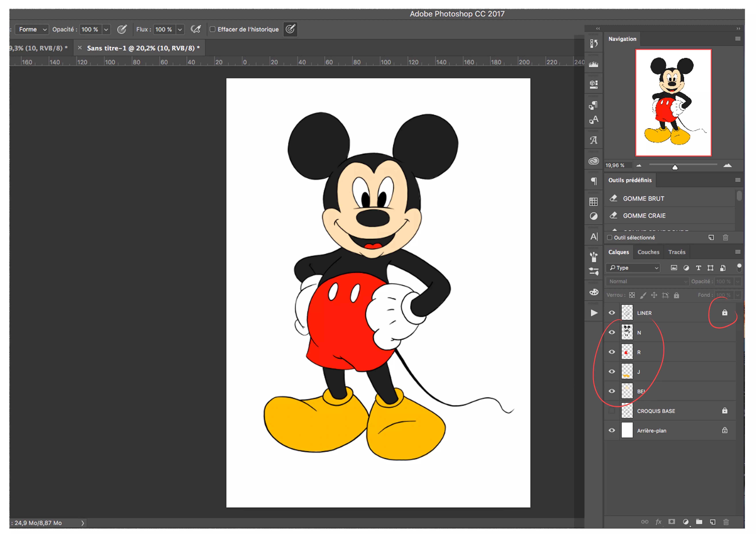Select the GOMME CRAIE preset
Screen dimensions: 756x534
644,215
